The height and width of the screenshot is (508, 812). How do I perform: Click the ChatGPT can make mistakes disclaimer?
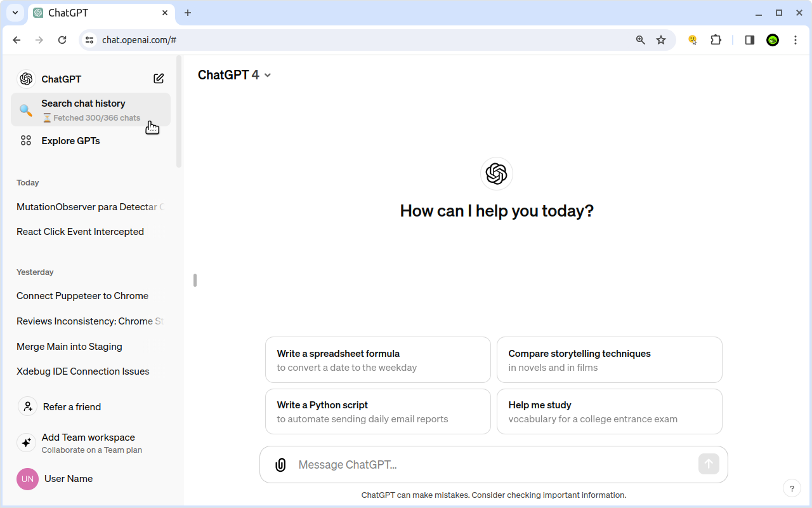pyautogui.click(x=494, y=495)
